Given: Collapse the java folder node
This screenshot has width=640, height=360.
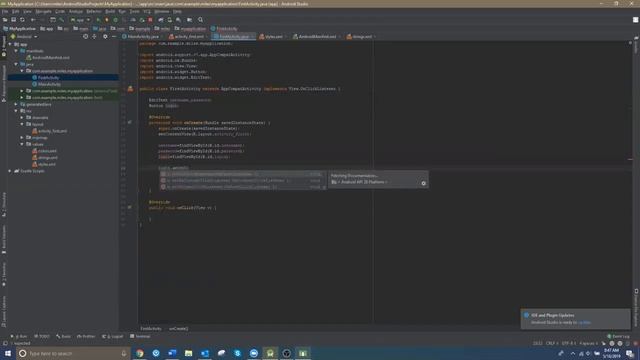Looking at the screenshot, I should coord(16,64).
